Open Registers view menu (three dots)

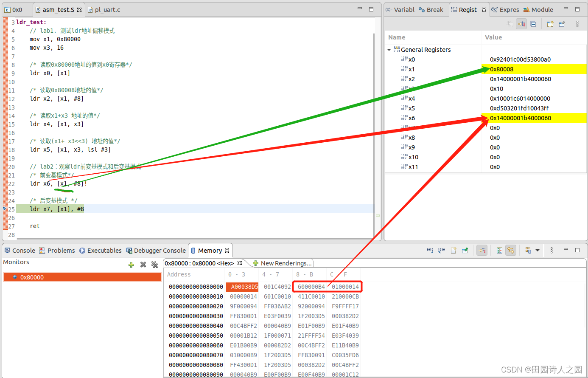[577, 24]
